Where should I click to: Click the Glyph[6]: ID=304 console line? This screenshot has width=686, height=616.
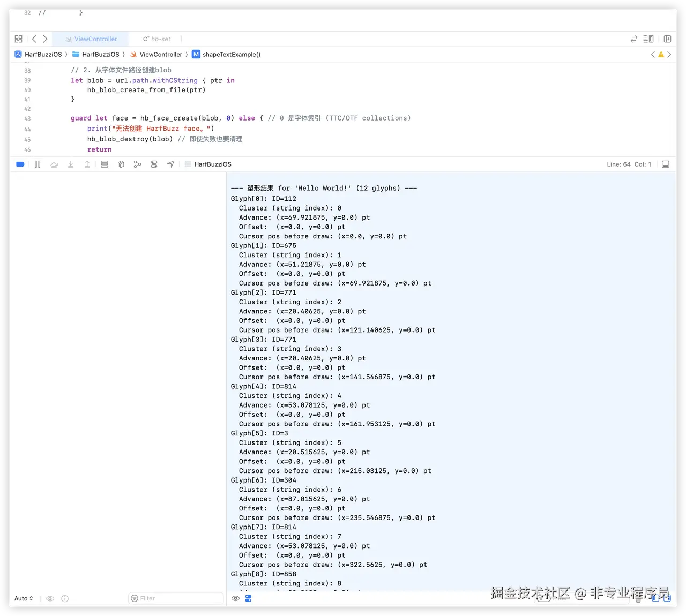pyautogui.click(x=264, y=480)
